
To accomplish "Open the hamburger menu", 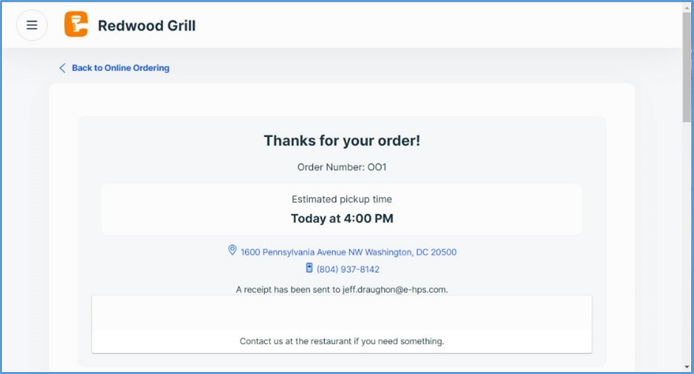I will pos(32,25).
